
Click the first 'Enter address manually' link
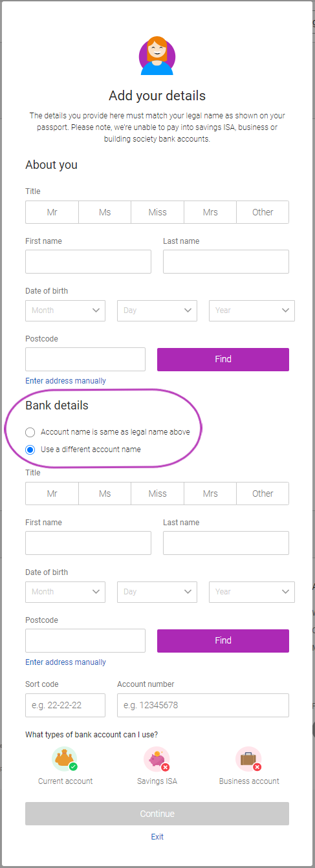(65, 381)
